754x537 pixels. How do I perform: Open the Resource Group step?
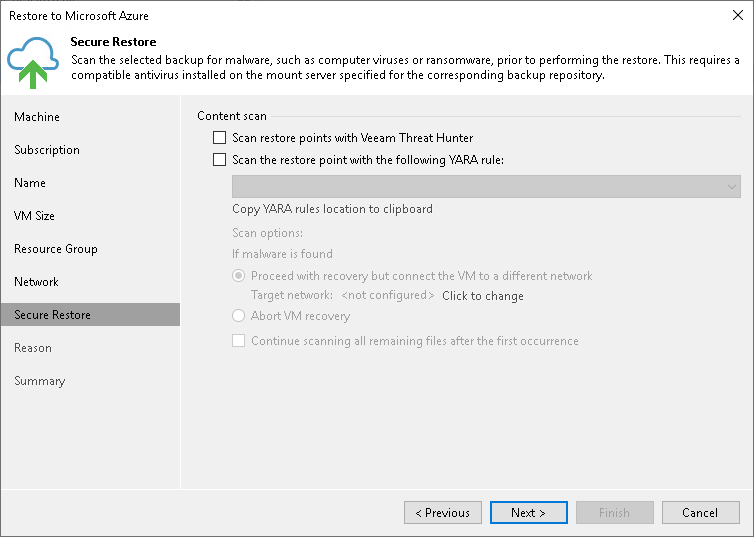click(x=56, y=249)
